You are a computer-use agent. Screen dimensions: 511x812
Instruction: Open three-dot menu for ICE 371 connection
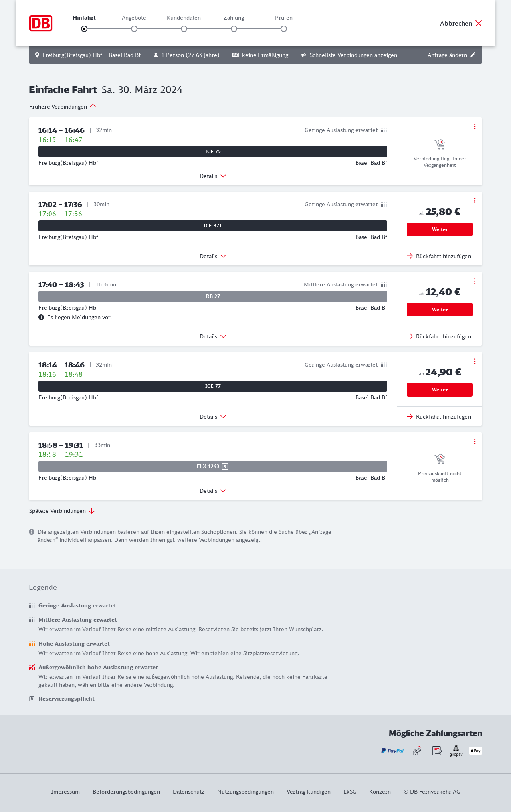click(475, 201)
